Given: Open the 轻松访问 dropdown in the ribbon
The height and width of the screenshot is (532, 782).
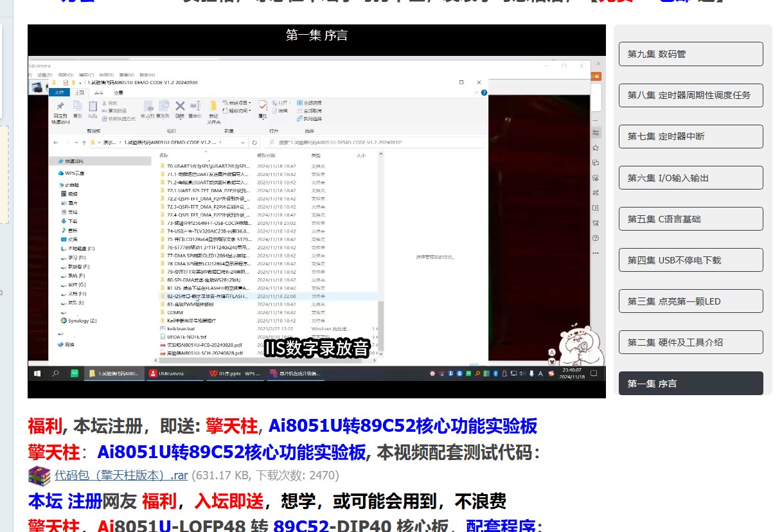Looking at the screenshot, I should coord(236,111).
